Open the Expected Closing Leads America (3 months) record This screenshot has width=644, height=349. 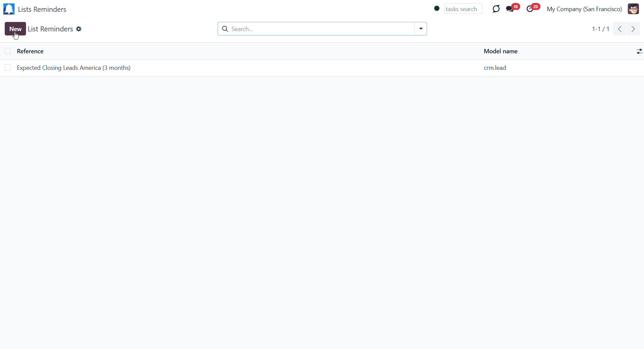coord(74,68)
